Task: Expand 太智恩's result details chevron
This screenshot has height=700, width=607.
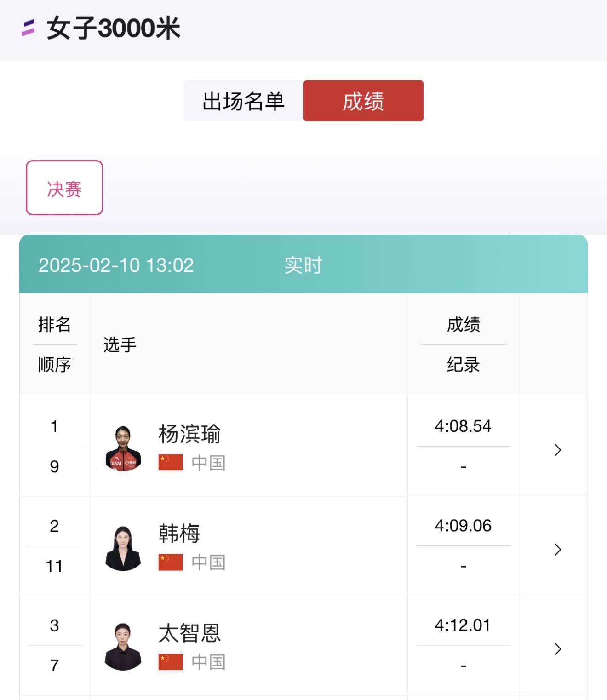Action: (557, 649)
